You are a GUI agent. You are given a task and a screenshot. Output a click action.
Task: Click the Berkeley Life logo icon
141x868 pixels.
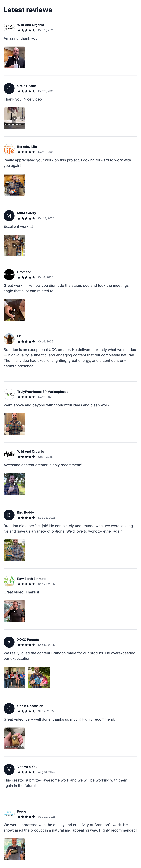point(9,149)
